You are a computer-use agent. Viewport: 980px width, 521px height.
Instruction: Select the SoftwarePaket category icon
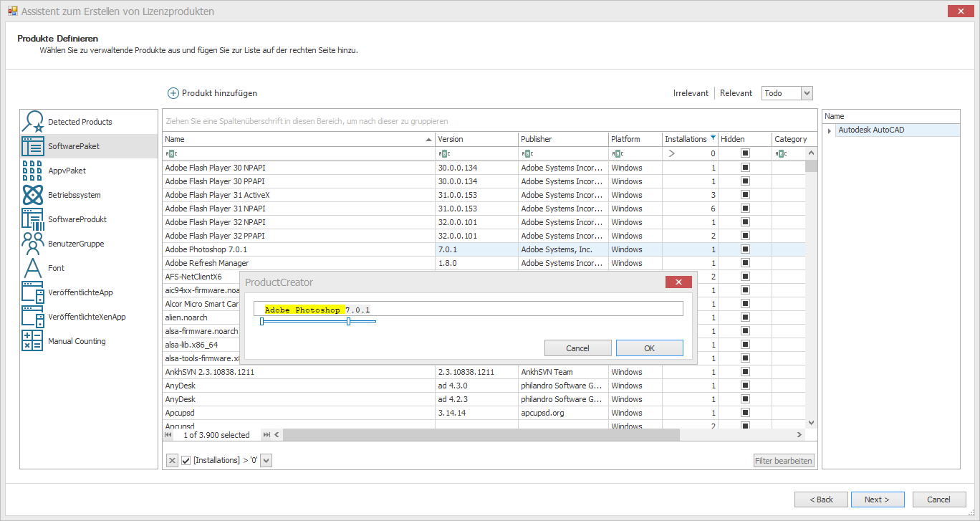[33, 146]
